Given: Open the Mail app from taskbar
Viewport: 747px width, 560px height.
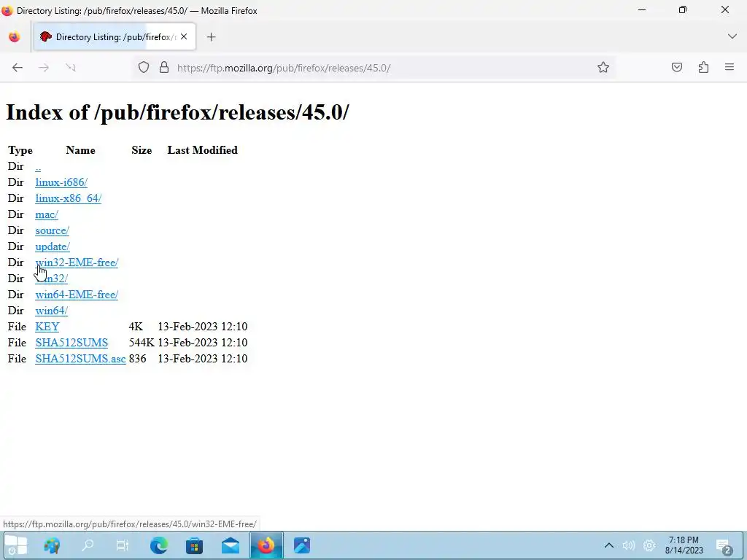Looking at the screenshot, I should point(230,545).
